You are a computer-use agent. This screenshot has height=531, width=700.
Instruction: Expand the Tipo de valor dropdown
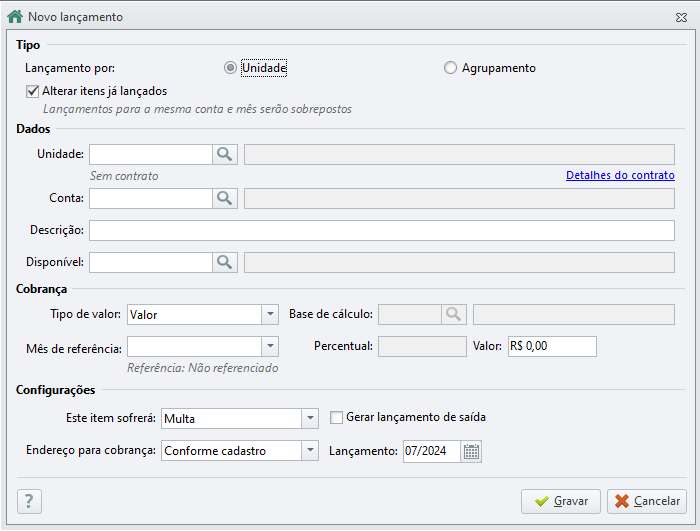(270, 314)
